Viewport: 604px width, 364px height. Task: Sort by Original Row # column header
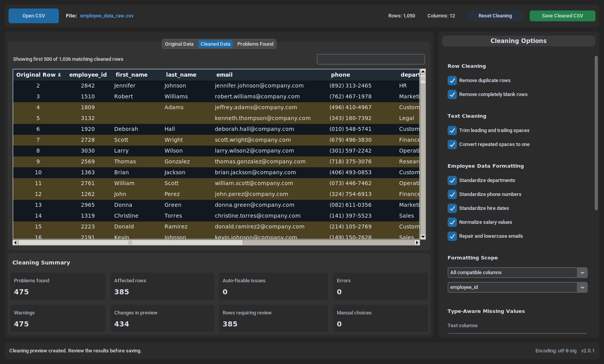[38, 75]
